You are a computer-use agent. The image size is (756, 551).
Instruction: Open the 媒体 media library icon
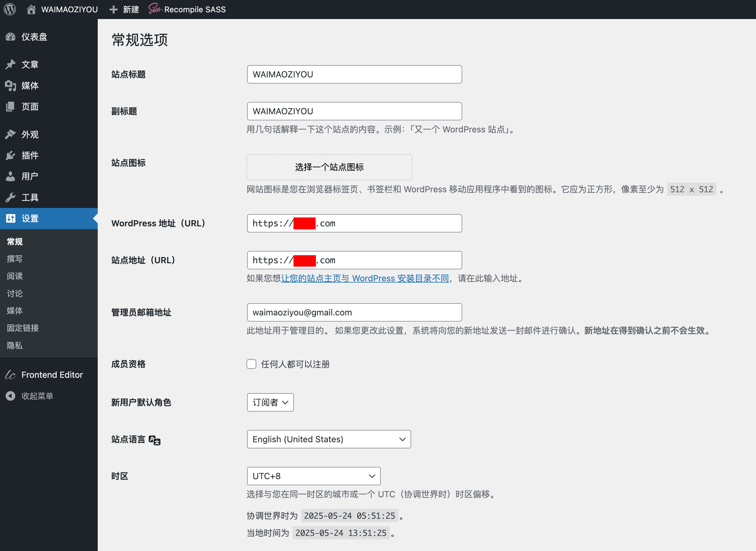11,86
